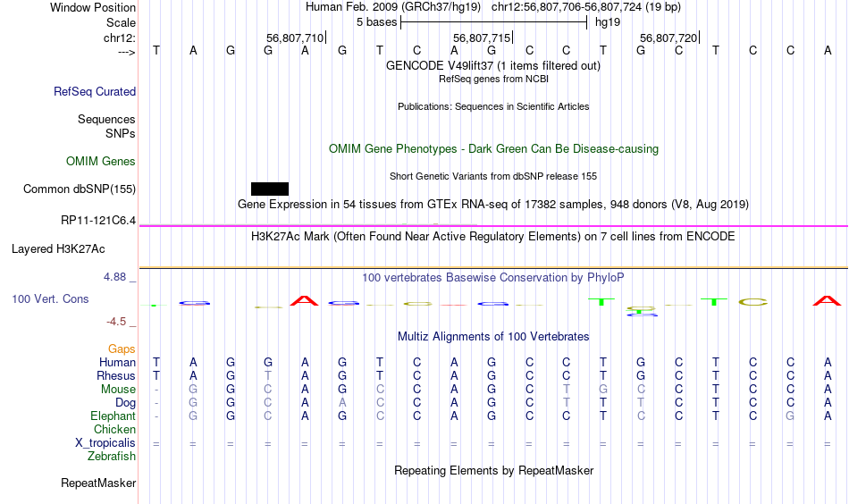
Task: Click the 5 bases scale bar
Action: [493, 22]
